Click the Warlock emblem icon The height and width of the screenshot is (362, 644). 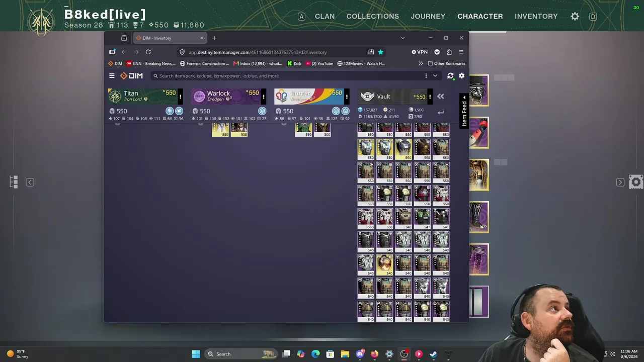pyautogui.click(x=199, y=97)
